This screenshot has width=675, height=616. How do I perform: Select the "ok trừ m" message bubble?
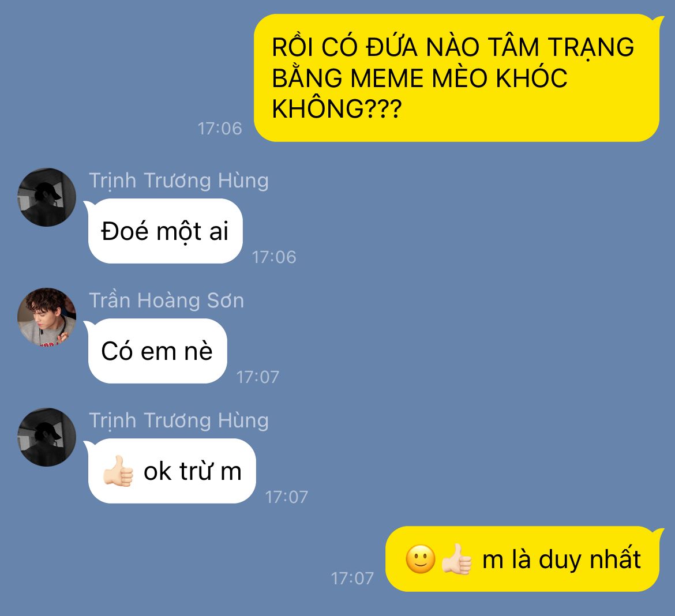coord(170,471)
